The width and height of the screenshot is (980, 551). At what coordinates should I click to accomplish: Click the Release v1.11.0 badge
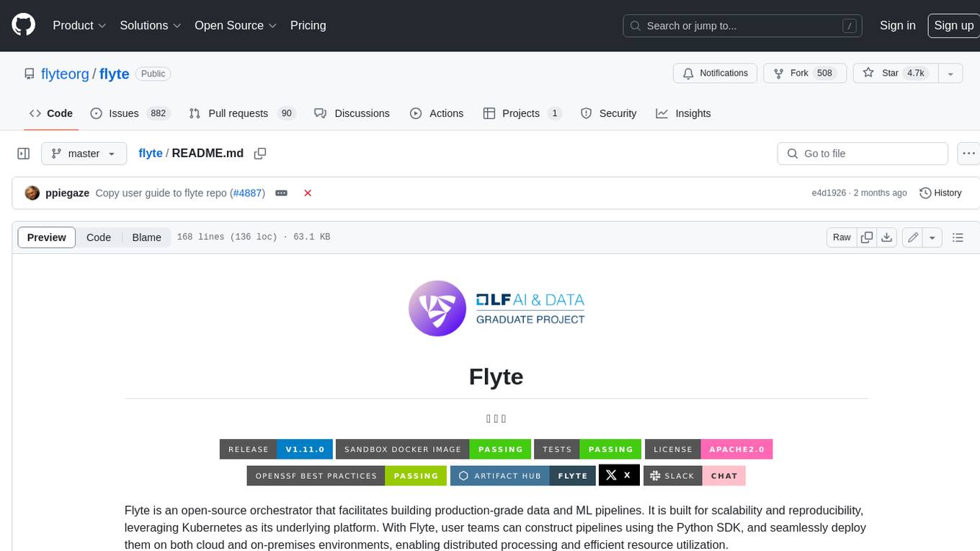point(277,449)
